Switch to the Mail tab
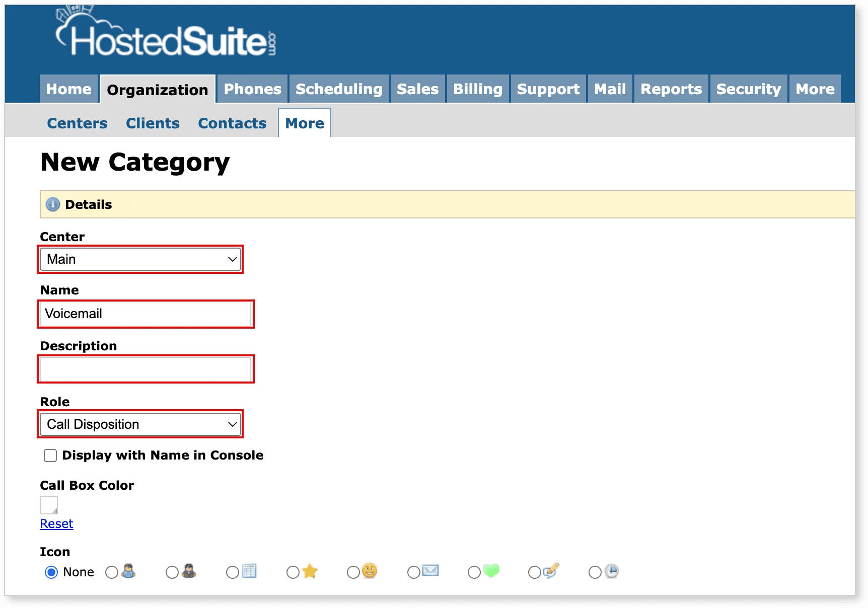The height and width of the screenshot is (608, 868). [x=610, y=89]
